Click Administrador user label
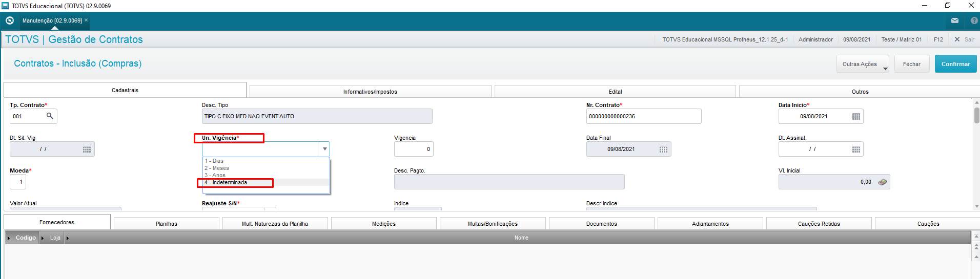 [815, 39]
